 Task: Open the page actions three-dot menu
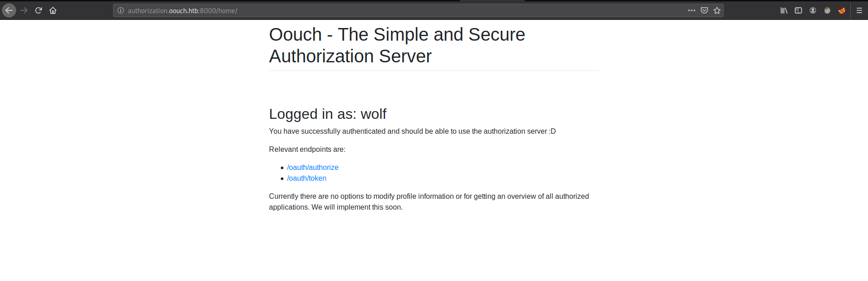pyautogui.click(x=692, y=10)
